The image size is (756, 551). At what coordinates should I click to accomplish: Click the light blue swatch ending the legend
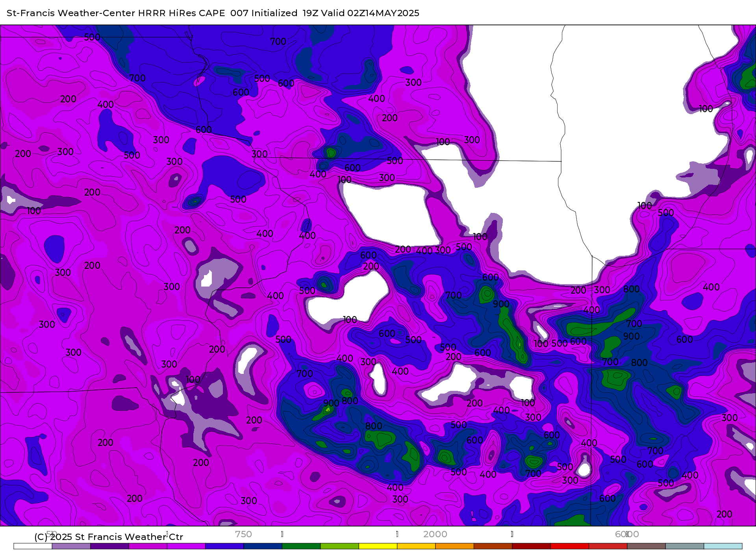tap(723, 546)
